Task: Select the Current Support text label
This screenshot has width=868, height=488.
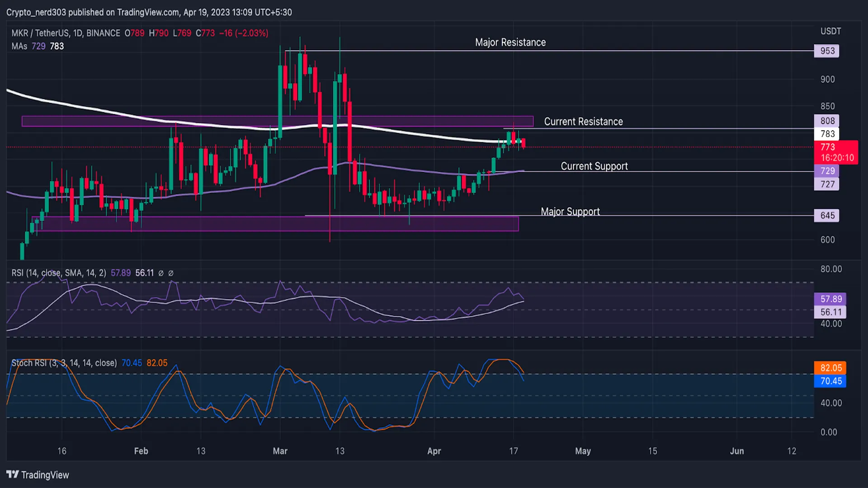Action: click(594, 166)
